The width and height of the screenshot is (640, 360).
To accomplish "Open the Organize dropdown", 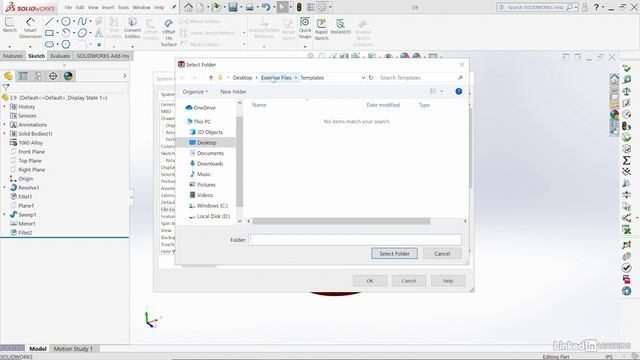I will click(x=195, y=92).
